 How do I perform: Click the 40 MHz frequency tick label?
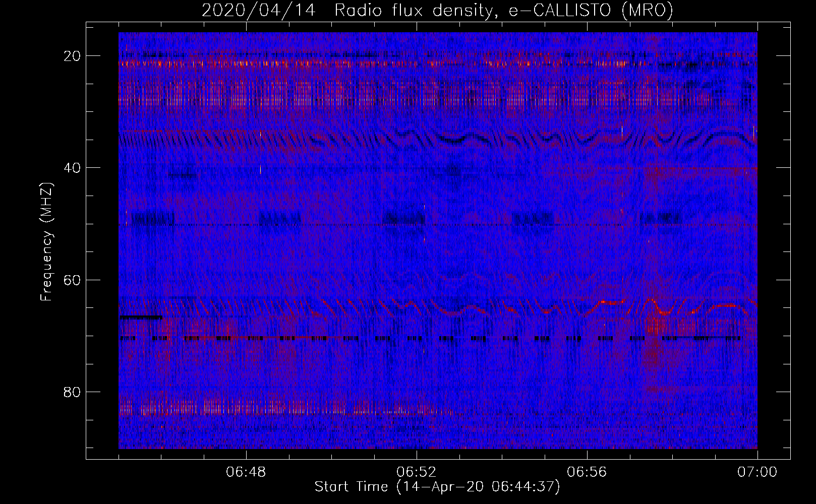point(72,168)
